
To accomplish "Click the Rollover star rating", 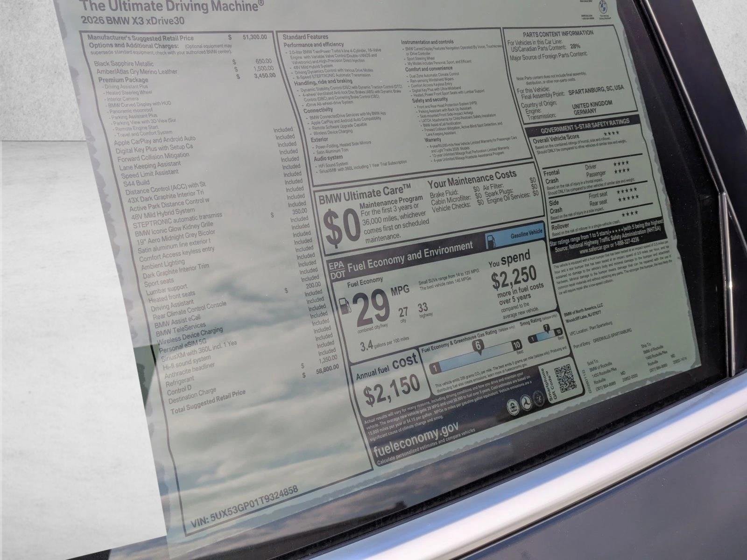I will tap(630, 214).
